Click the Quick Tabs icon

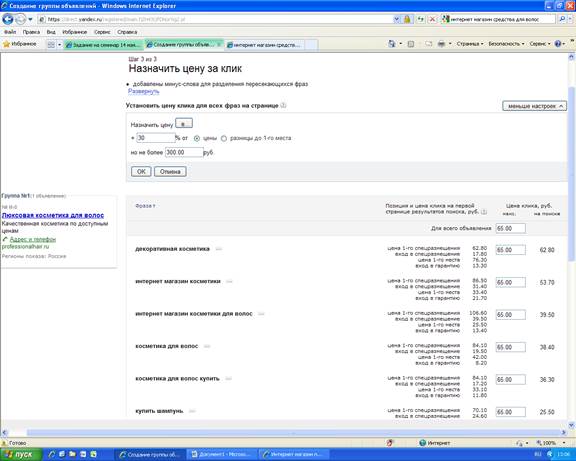pyautogui.click(x=51, y=44)
